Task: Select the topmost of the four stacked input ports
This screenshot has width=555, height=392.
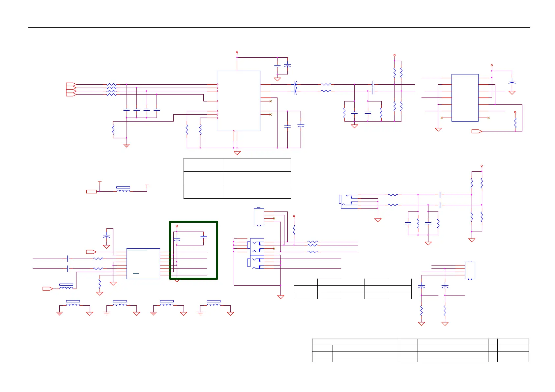Action: (71, 84)
